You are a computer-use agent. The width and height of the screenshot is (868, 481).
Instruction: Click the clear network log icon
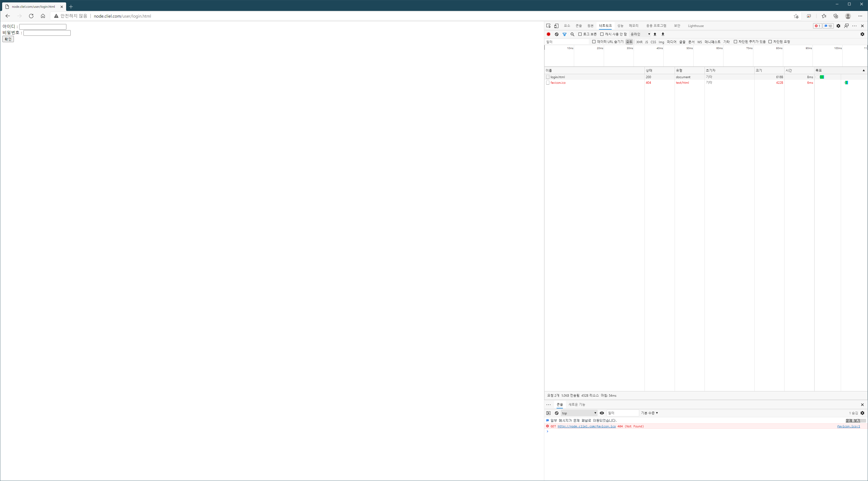[x=556, y=34]
